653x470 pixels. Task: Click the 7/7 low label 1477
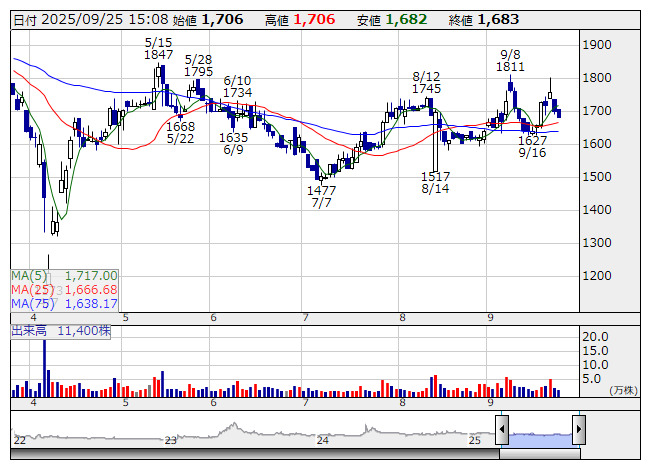321,190
